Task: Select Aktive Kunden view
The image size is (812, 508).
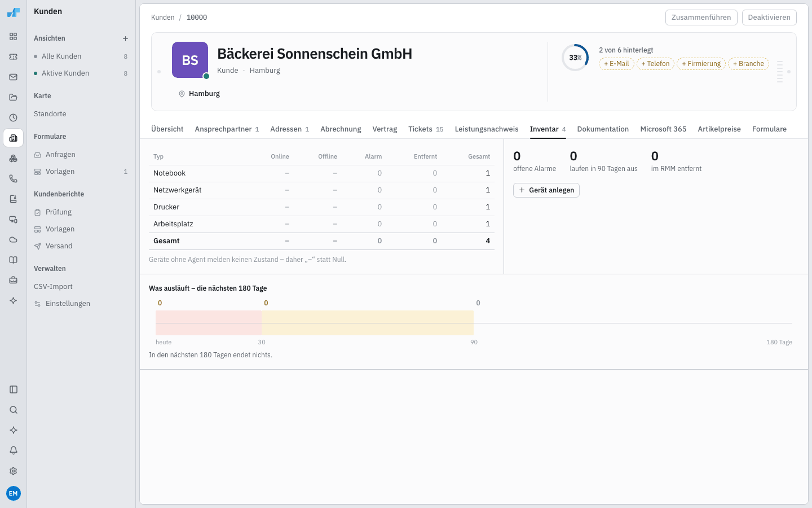Action: [x=81, y=73]
